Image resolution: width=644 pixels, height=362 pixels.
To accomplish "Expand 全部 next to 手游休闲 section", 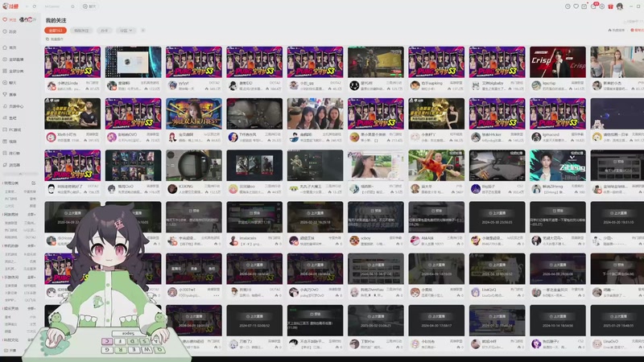I will click(31, 277).
